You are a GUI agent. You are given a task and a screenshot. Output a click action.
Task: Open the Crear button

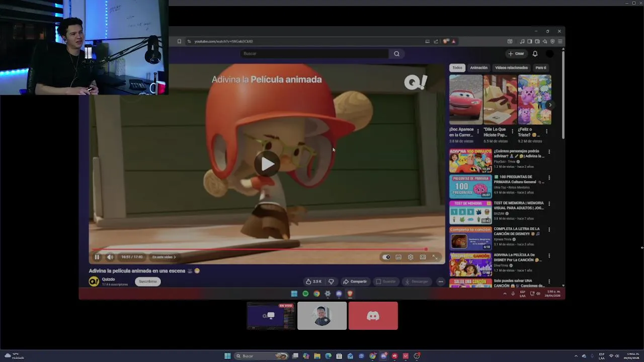tap(516, 54)
